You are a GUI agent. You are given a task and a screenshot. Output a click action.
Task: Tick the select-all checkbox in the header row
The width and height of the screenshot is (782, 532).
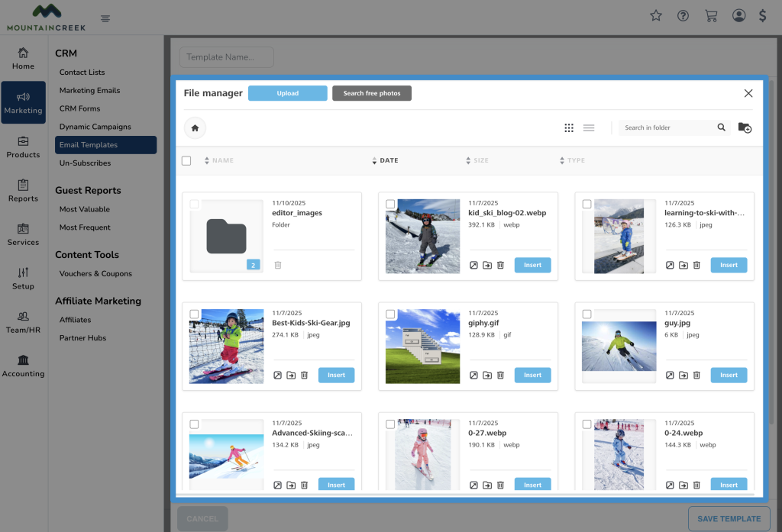point(186,160)
